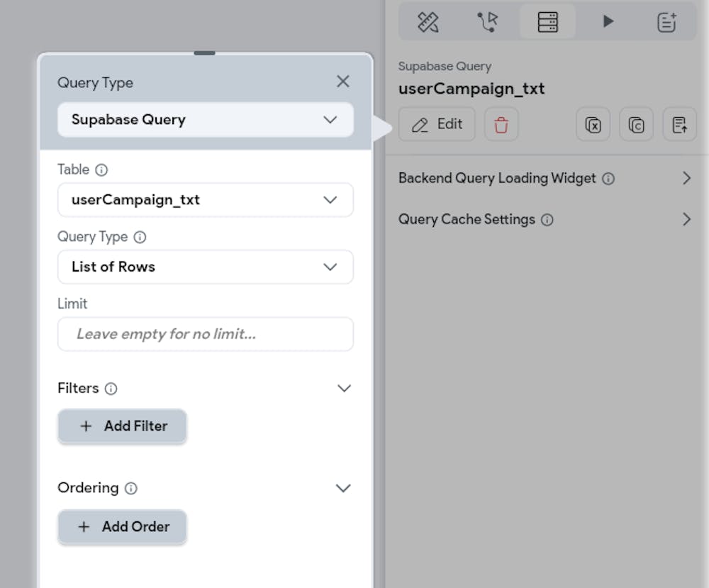Open the Supabase Query type dropdown
This screenshot has width=709, height=588.
coord(205,120)
